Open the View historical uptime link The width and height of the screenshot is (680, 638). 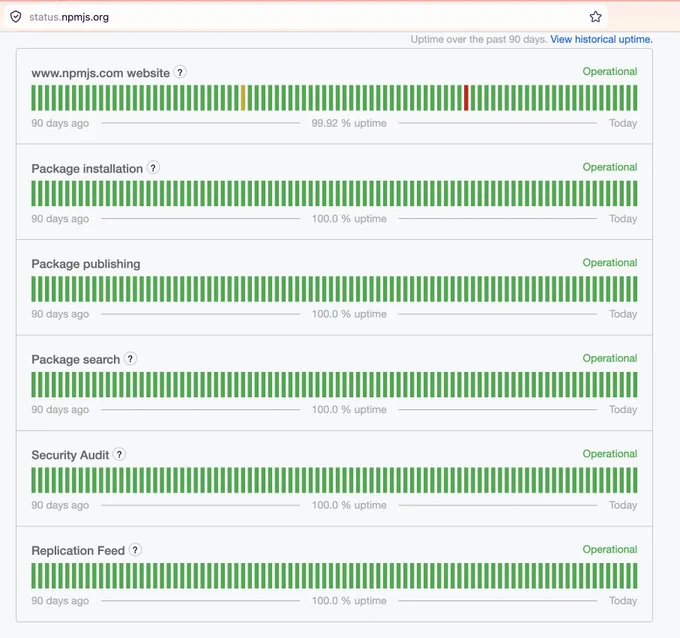pos(601,39)
